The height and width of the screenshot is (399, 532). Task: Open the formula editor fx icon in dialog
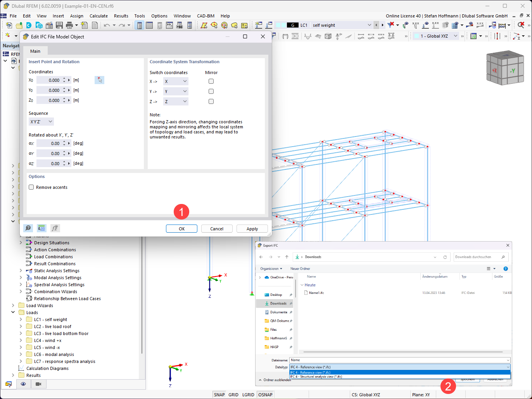pos(55,228)
